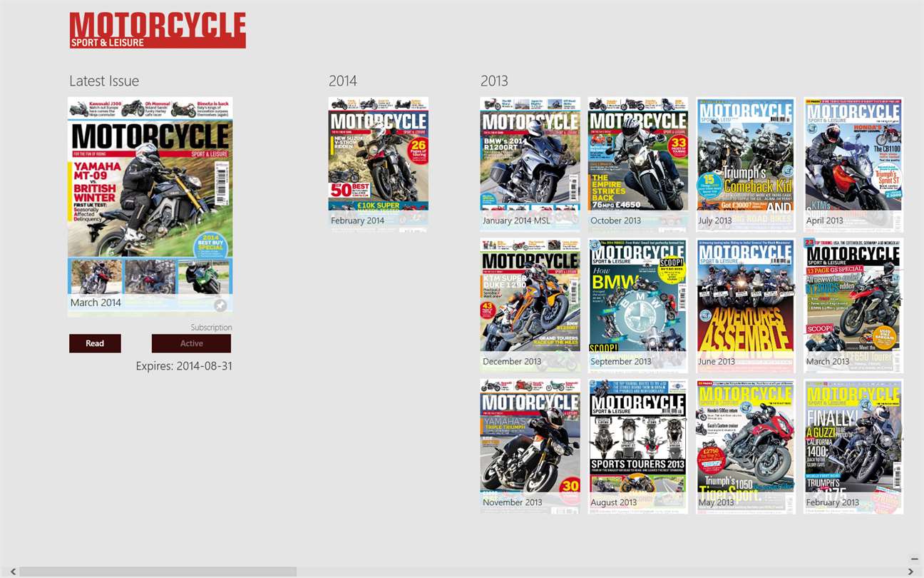Open the March 2014 latest issue cover
Viewport: 924px width, 578px height.
pos(150,206)
